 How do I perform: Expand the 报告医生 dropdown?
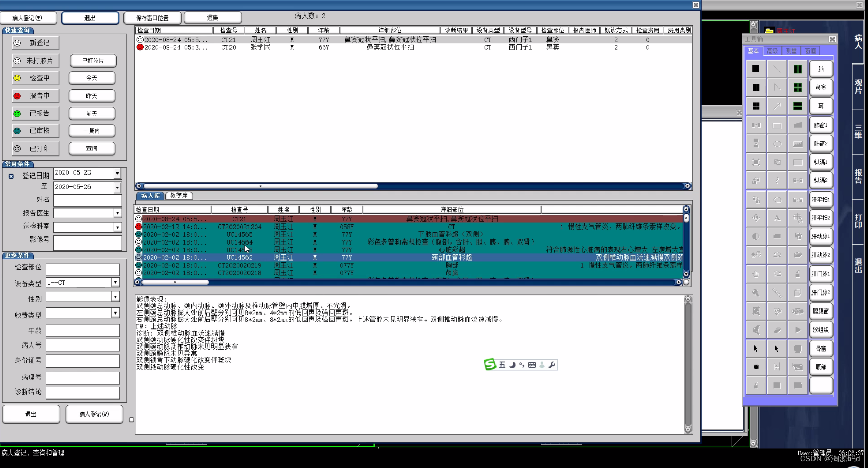[117, 213]
